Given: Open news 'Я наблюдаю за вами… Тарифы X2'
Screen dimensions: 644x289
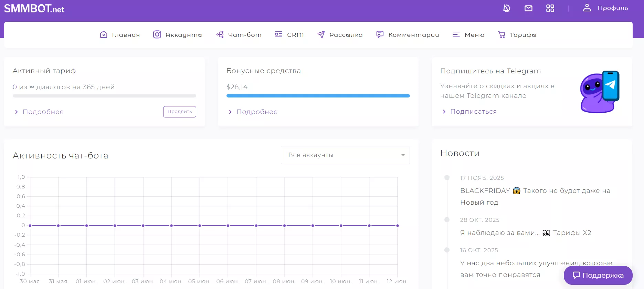Looking at the screenshot, I should pos(526,233).
